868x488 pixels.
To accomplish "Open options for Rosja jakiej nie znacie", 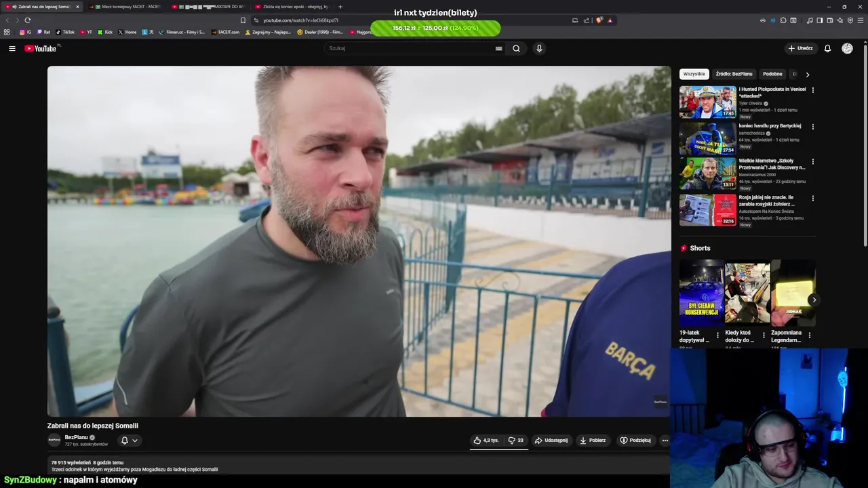I will tap(813, 198).
